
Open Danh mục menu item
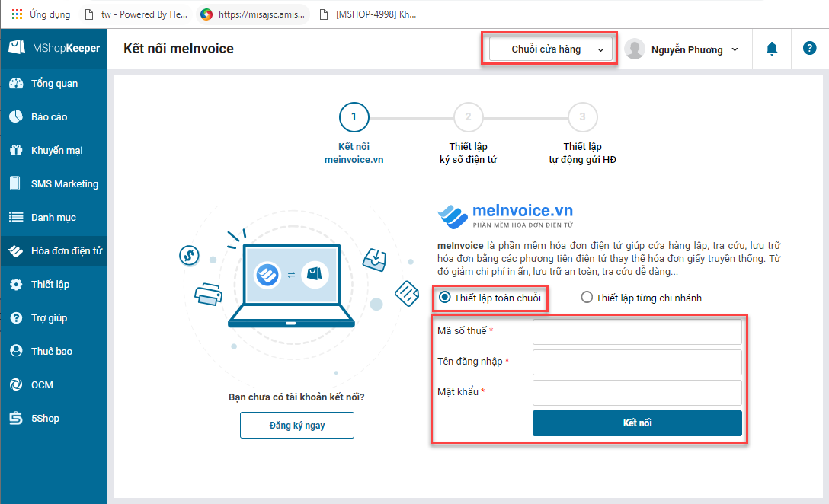coord(53,217)
